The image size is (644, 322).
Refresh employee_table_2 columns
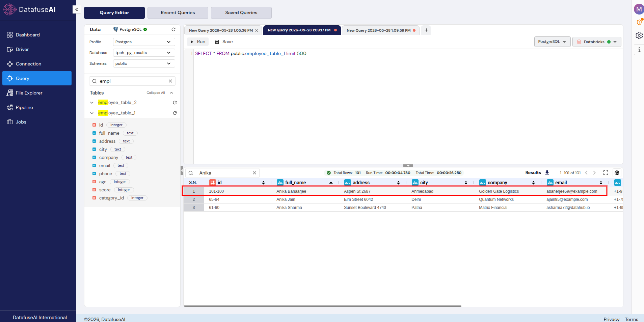click(175, 103)
